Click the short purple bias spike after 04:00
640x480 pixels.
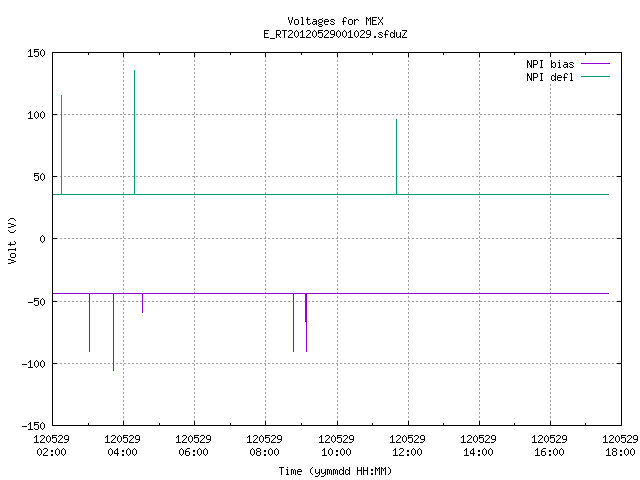coord(142,303)
